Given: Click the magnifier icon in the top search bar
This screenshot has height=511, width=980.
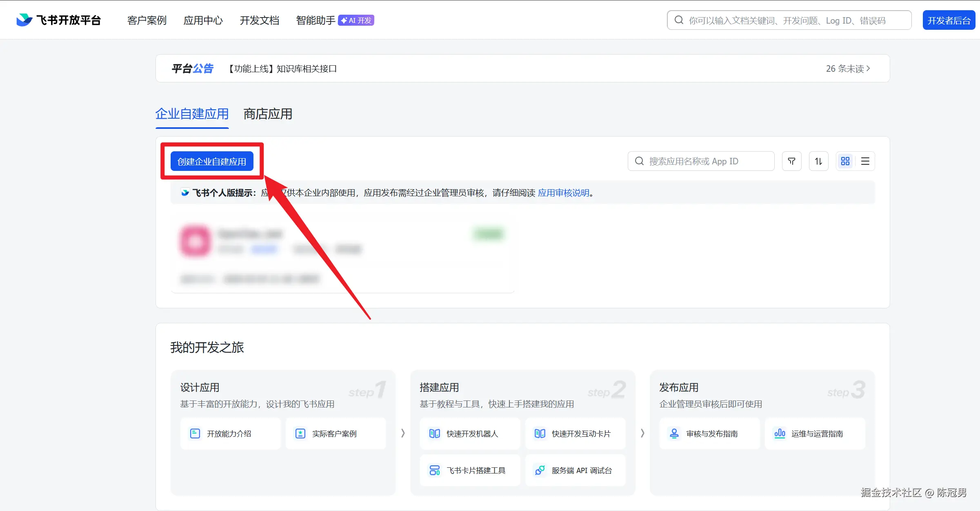Looking at the screenshot, I should coord(679,20).
